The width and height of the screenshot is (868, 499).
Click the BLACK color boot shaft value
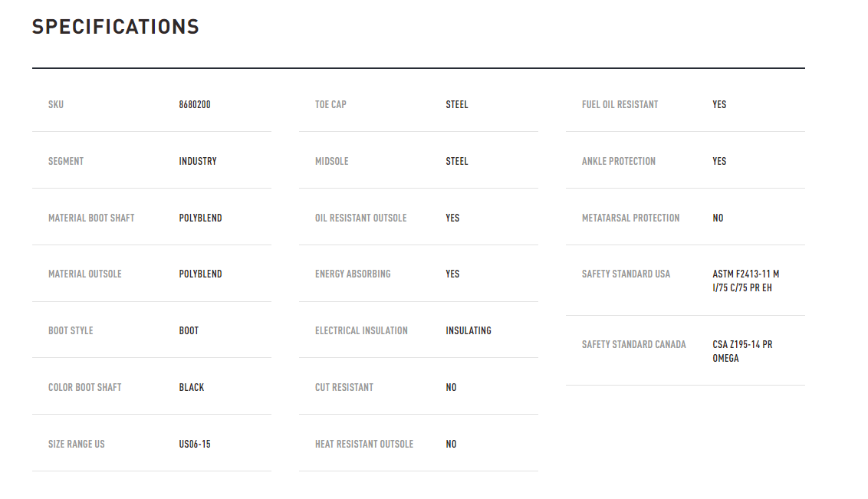[192, 387]
